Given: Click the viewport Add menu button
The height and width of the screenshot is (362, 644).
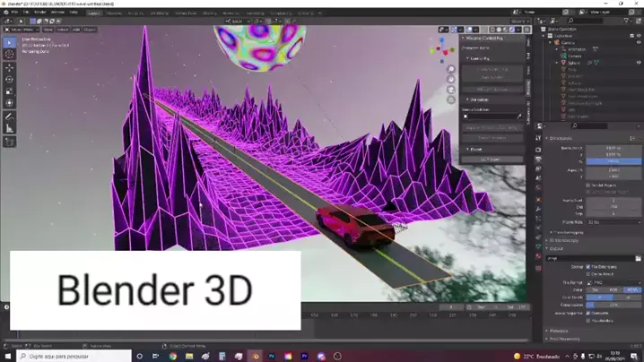Looking at the screenshot, I should 76,30.
